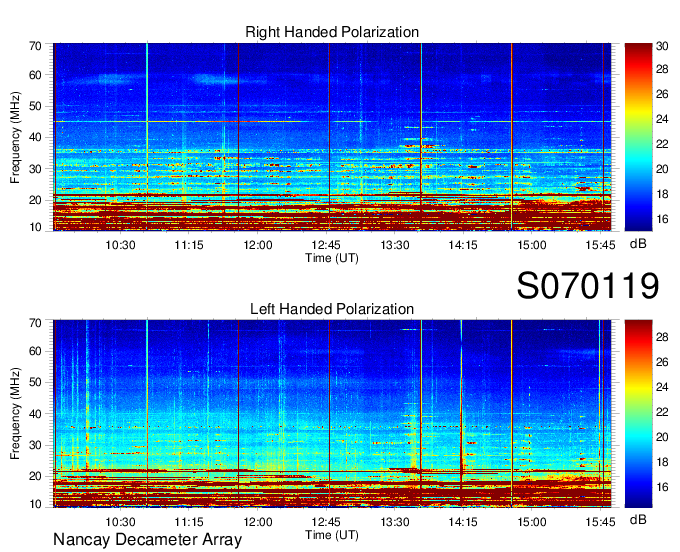Click 12:45 tick on right handed time axis
680x552 pixels.
(326, 245)
